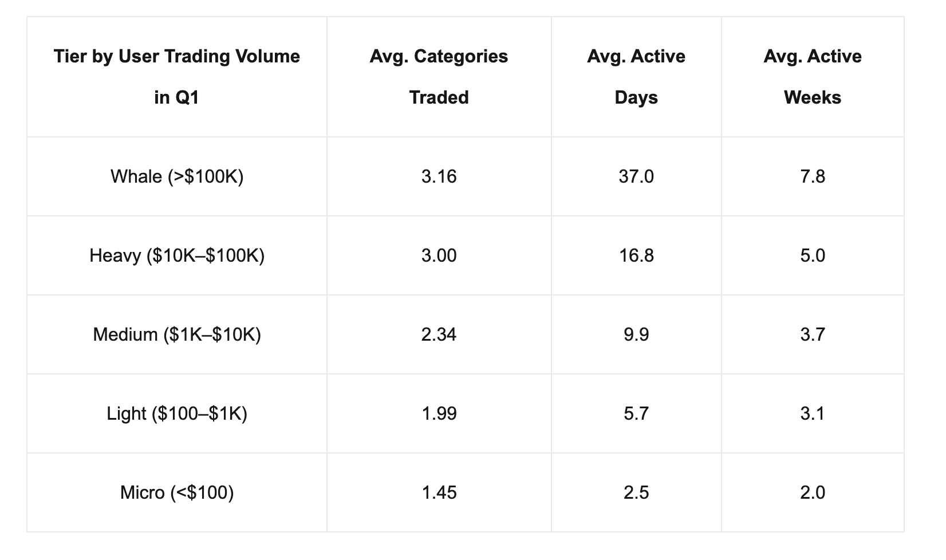
Task: Click the Medium active days value 9.9
Action: point(636,334)
